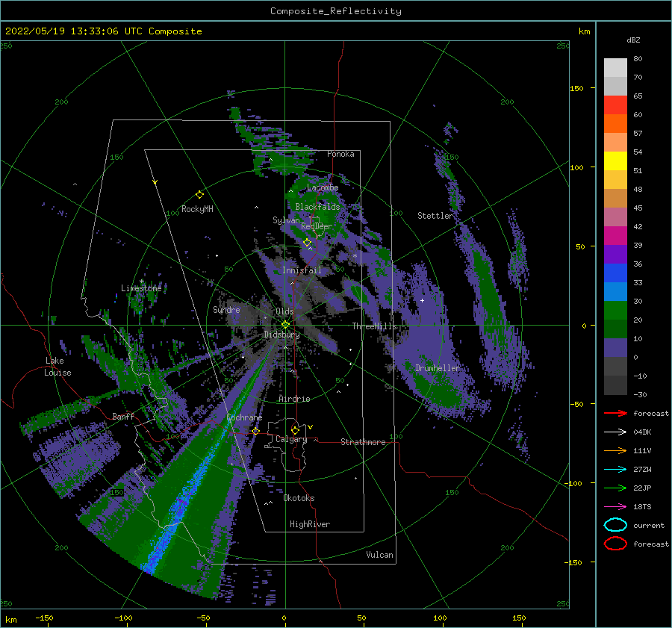672x628 pixels.
Task: Click the Olds label
Action: tap(284, 311)
